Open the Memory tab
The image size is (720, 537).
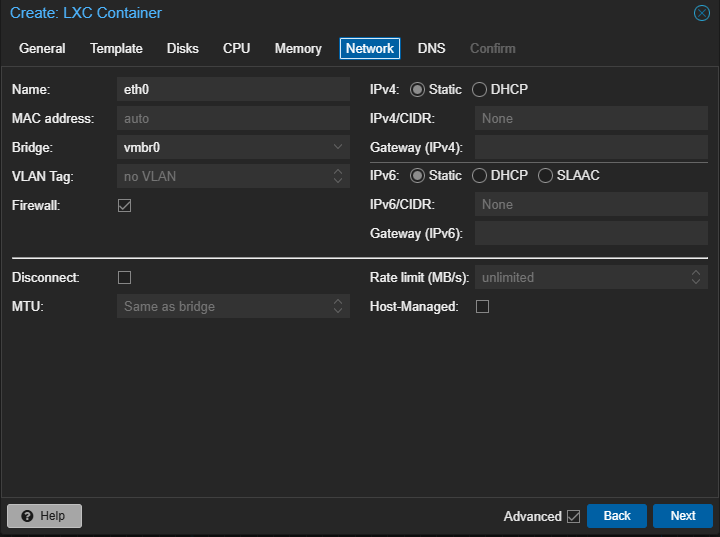[298, 48]
